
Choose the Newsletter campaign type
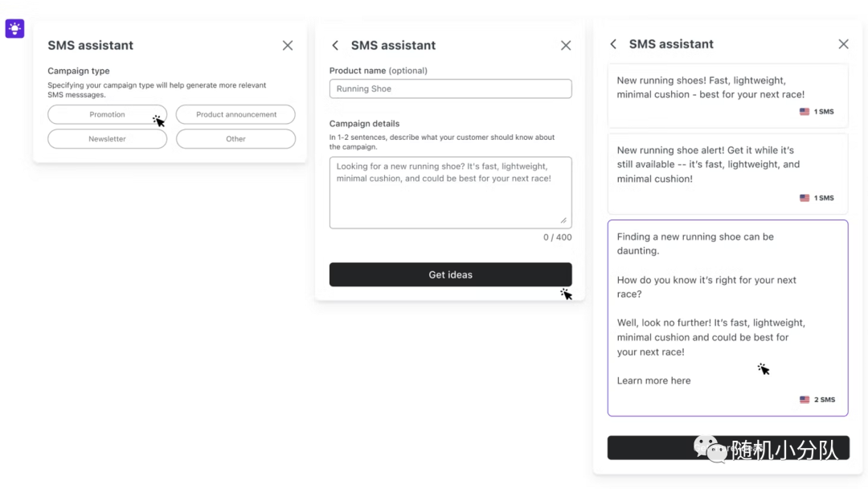108,139
